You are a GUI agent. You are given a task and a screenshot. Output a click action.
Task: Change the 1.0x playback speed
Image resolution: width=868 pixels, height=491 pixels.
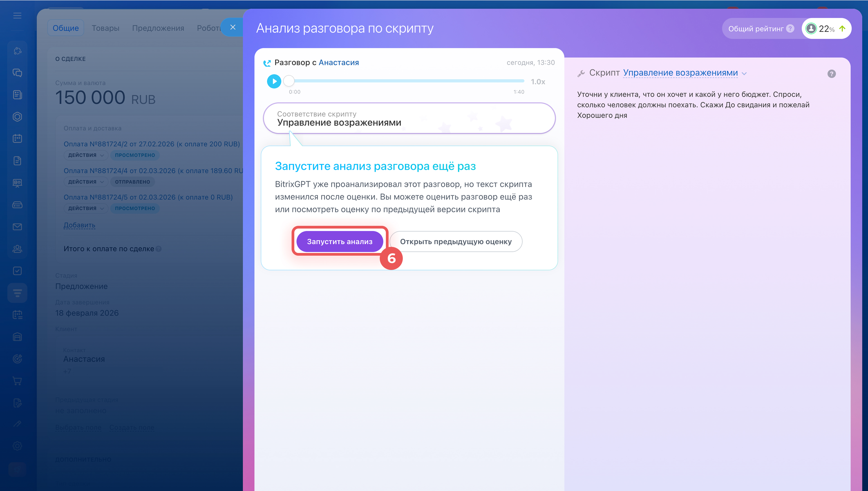point(538,82)
